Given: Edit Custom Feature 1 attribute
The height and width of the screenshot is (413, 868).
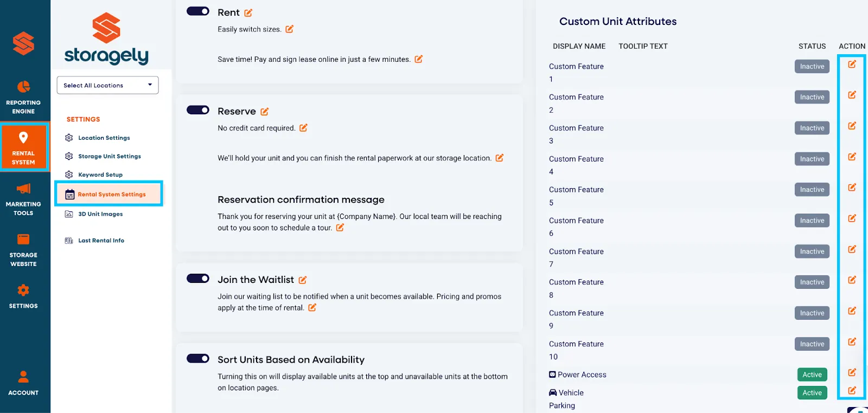Looking at the screenshot, I should [852, 64].
